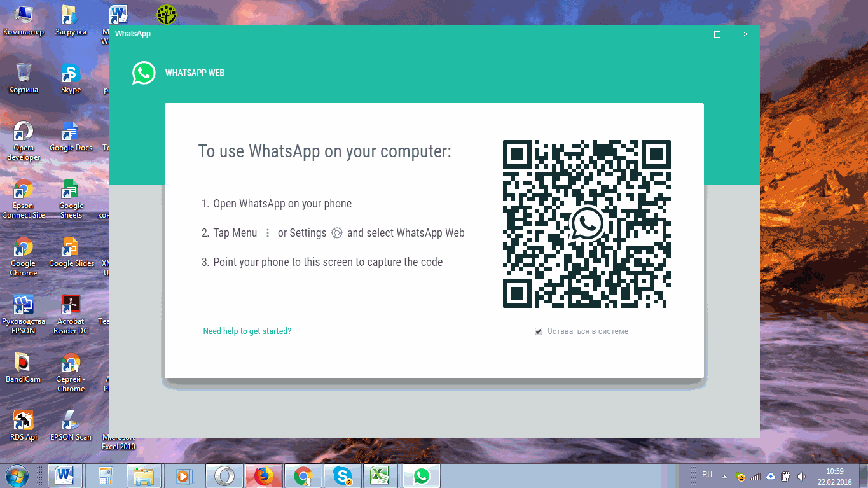Select the Opera developer desktop shortcut
Screen dimensions: 868x488
pyautogui.click(x=24, y=141)
